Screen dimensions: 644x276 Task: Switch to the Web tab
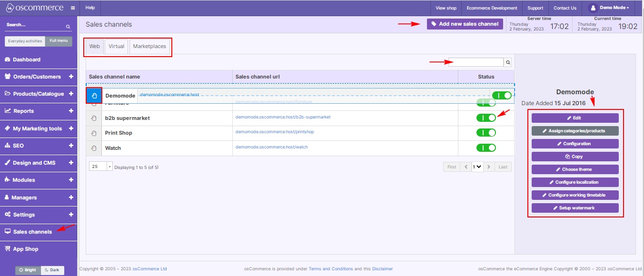pos(95,47)
